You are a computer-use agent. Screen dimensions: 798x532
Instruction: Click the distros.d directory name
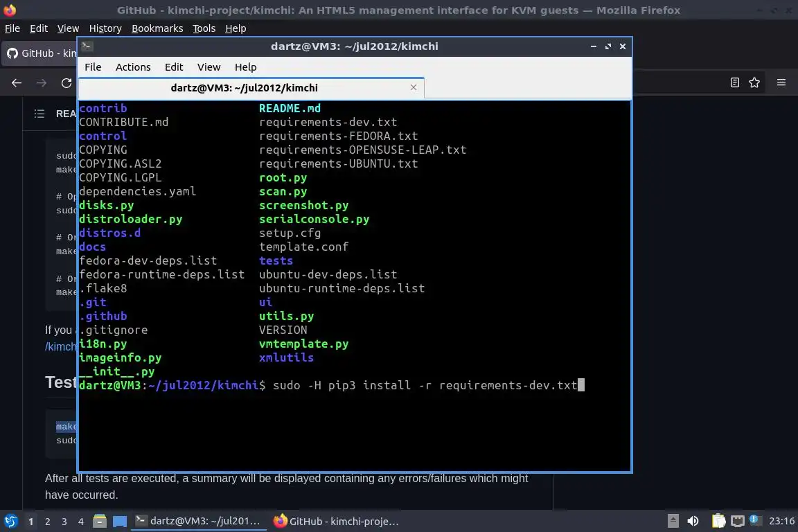(109, 233)
